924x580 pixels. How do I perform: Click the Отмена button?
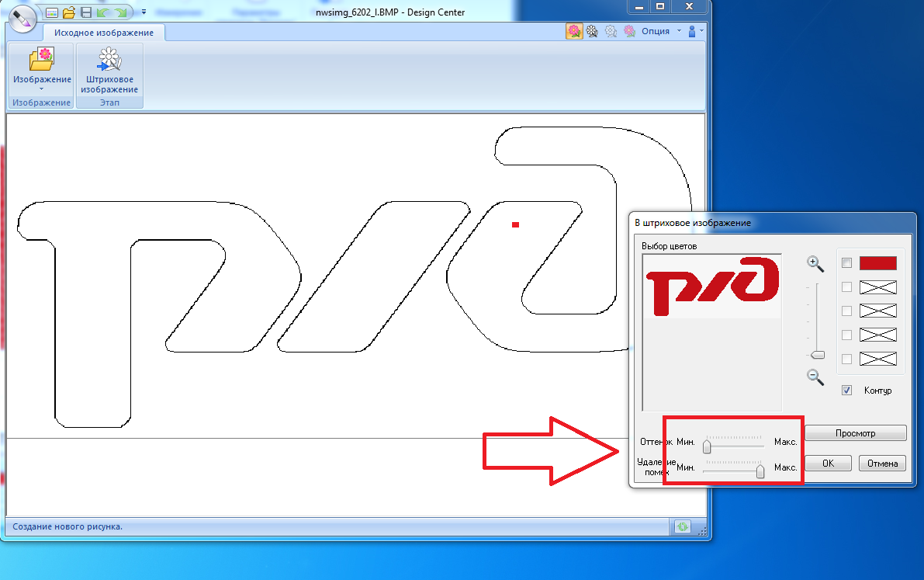882,464
